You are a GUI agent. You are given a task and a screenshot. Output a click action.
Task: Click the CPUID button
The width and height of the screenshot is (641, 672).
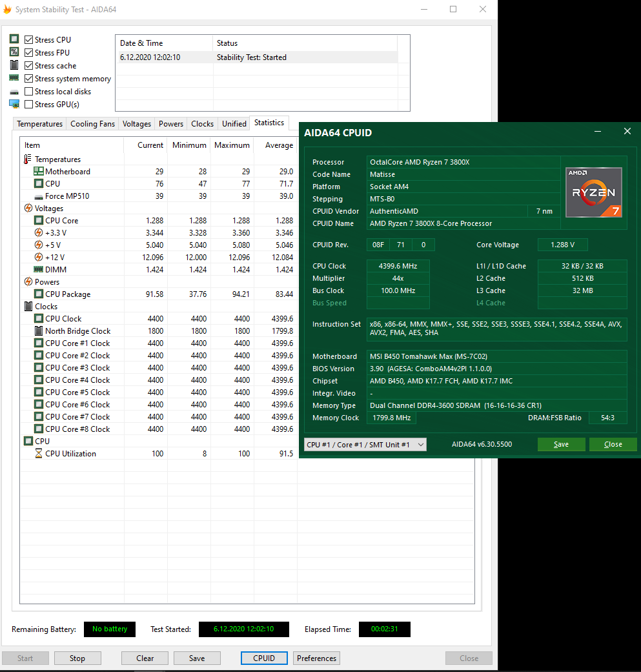coord(264,658)
